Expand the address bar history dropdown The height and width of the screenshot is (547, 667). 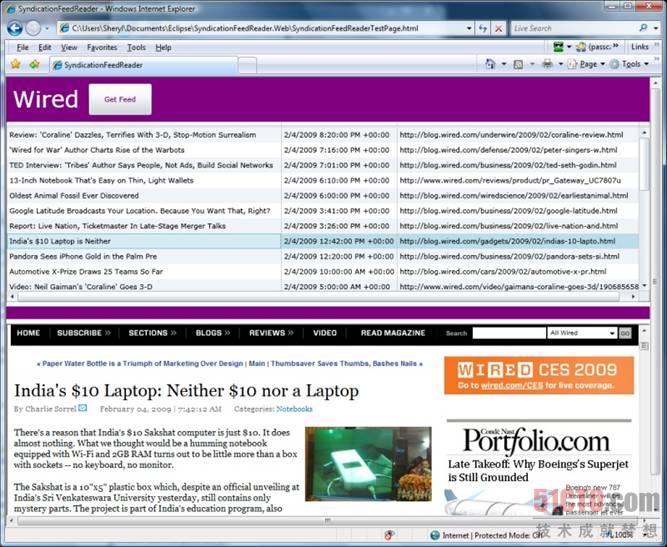point(469,28)
